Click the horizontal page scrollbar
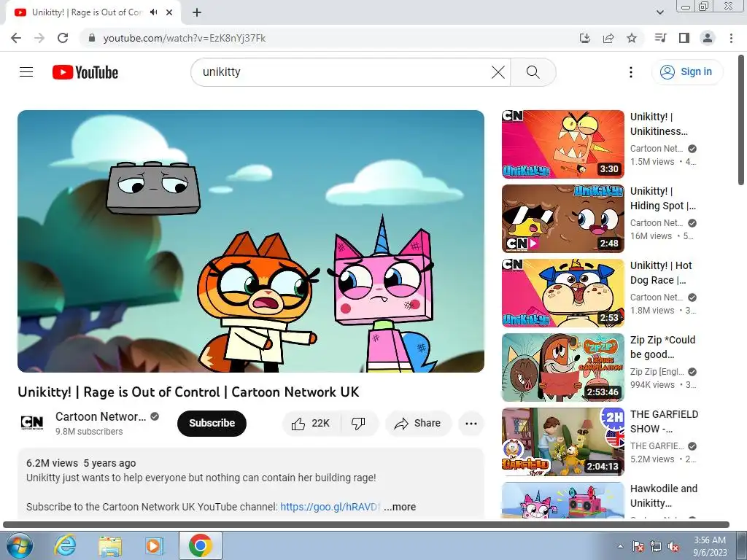Screen dimensions: 747x560 pyautogui.click(x=366, y=524)
